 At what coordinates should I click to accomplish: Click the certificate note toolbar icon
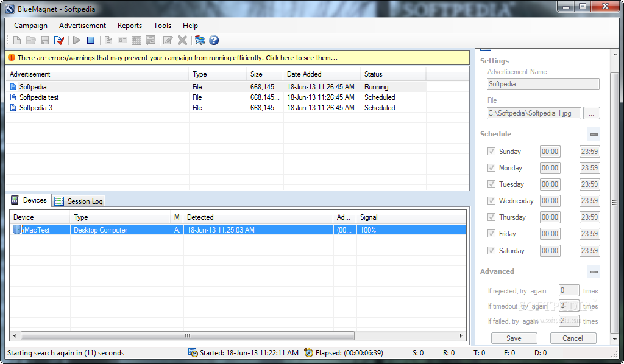(151, 40)
